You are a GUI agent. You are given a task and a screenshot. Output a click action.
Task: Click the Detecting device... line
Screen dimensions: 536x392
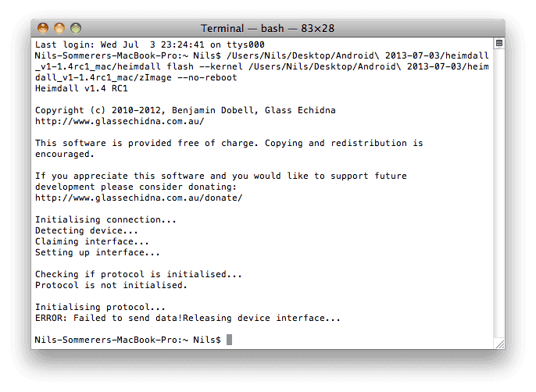[x=87, y=230]
